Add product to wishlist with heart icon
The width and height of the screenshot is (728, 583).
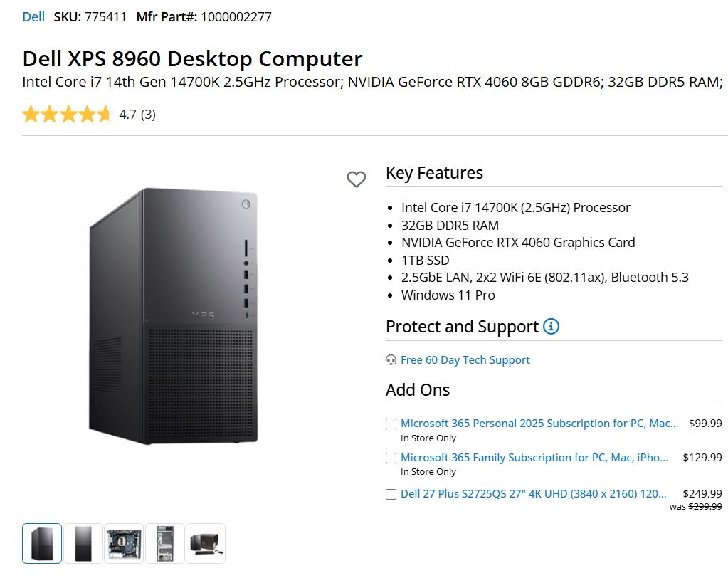point(356,179)
